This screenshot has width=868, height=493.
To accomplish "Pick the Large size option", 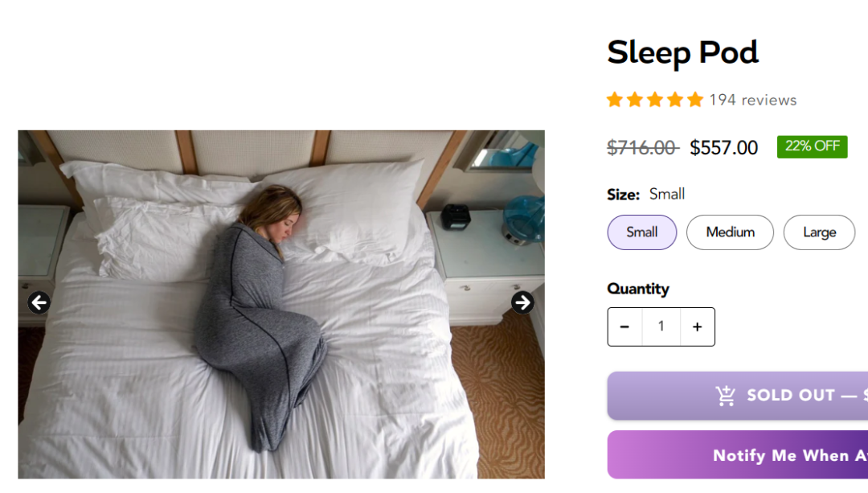I will (x=819, y=232).
